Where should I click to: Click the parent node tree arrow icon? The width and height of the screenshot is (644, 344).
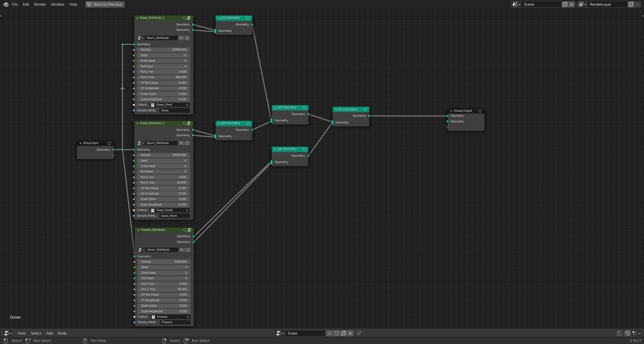click(x=619, y=333)
